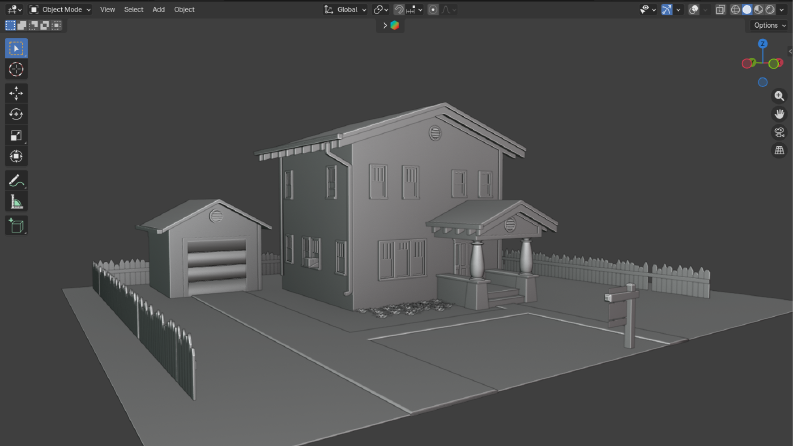Toggle the camera view icon

coord(779,132)
